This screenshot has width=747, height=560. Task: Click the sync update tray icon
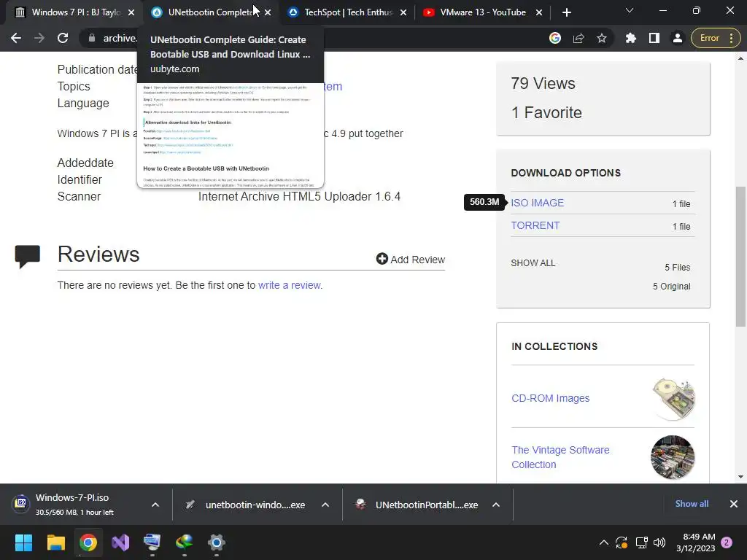(622, 542)
